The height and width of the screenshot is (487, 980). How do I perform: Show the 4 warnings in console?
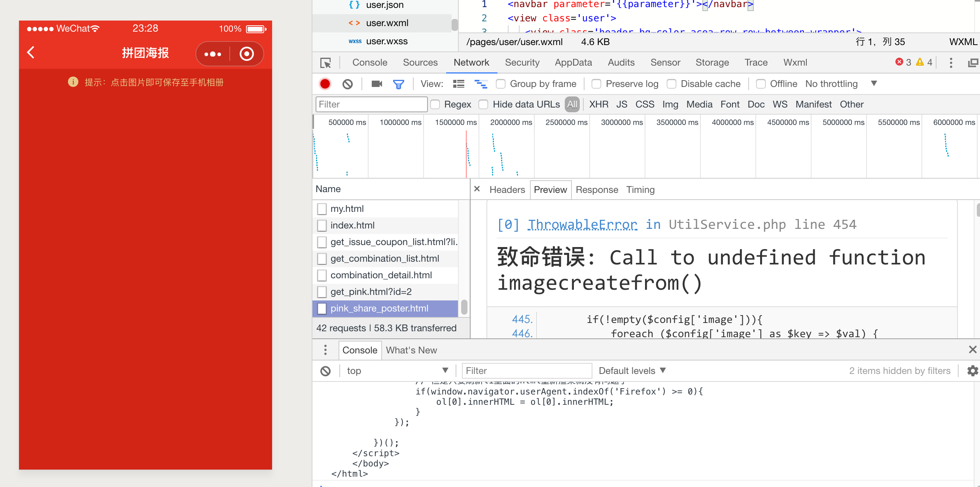click(x=925, y=62)
